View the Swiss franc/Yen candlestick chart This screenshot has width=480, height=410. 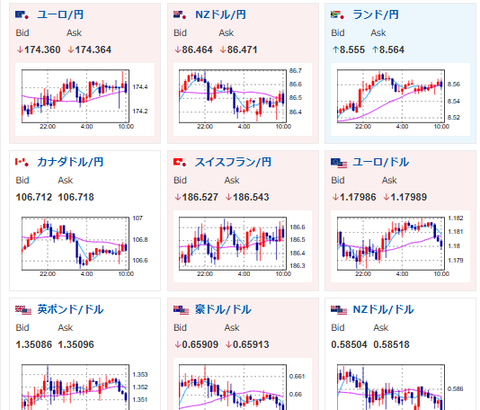point(243,247)
